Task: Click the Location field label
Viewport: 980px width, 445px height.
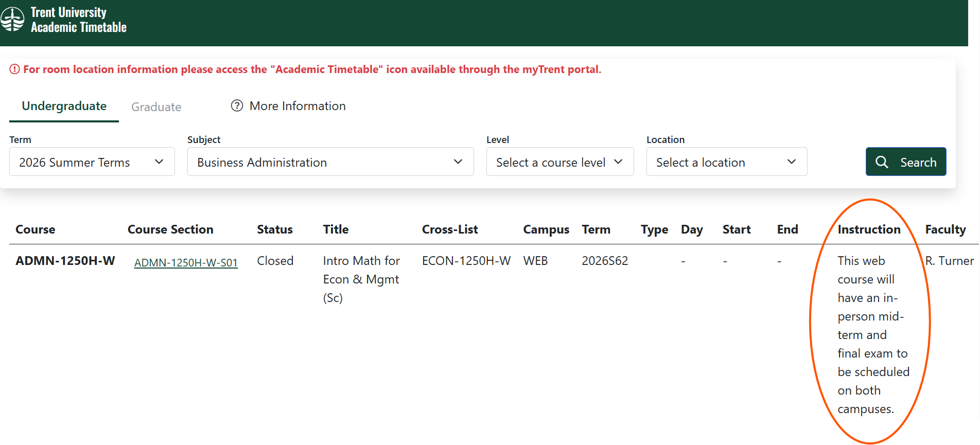Action: pyautogui.click(x=666, y=139)
